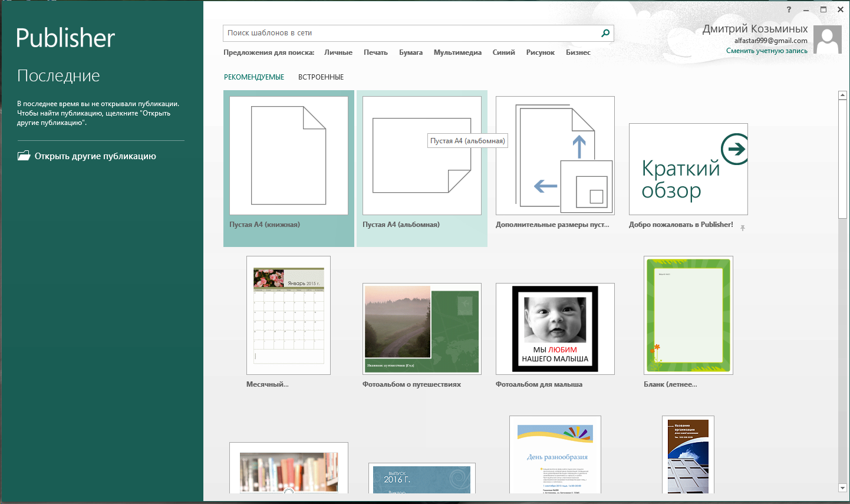Viewport: 850px width, 504px height.
Task: Click the alfastar999@gmail.com email text
Action: pos(771,41)
